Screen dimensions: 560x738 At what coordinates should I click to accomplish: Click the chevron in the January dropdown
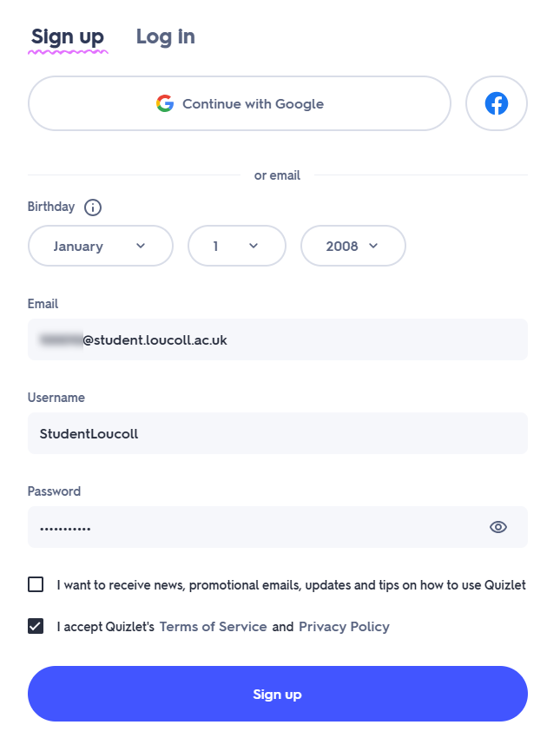point(141,246)
